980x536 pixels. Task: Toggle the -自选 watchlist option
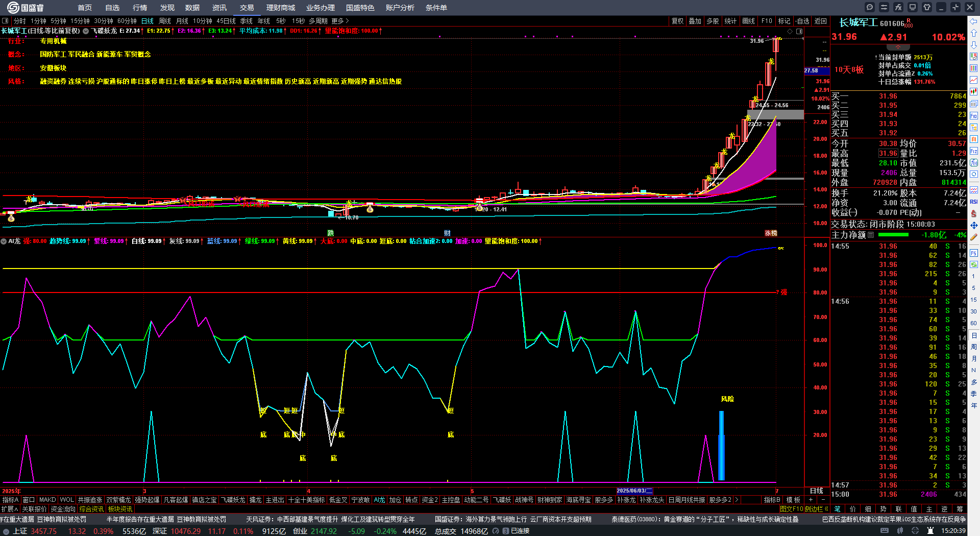point(802,21)
